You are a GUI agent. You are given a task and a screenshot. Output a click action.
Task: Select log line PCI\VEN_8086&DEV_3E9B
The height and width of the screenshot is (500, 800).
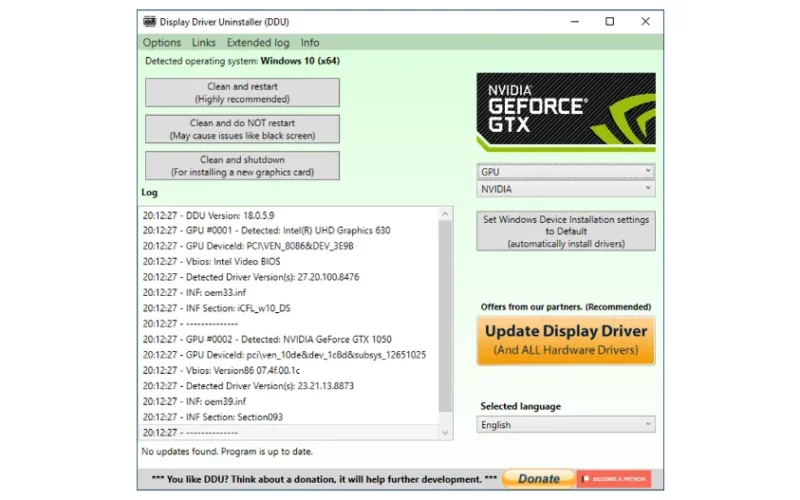(x=288, y=246)
